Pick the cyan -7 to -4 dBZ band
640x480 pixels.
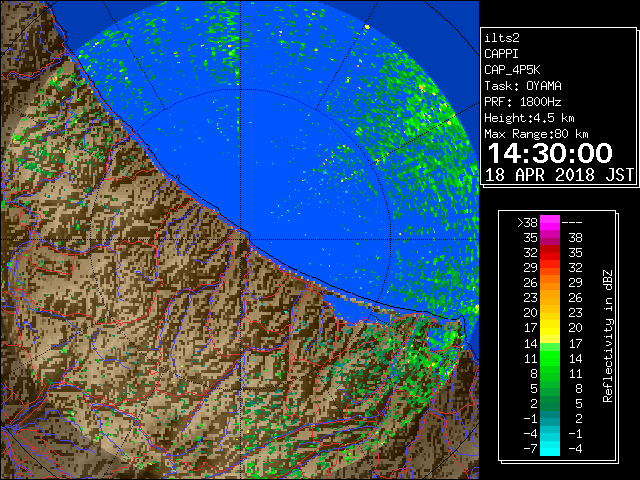(x=550, y=448)
